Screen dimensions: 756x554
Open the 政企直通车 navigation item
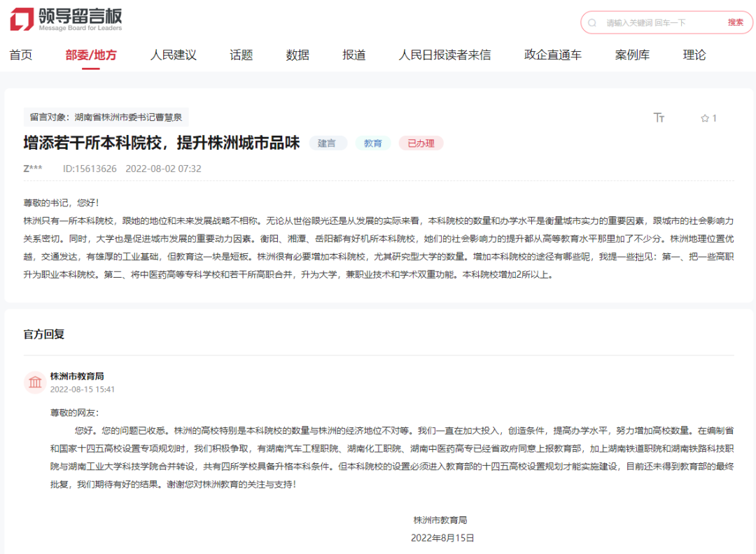[x=552, y=55]
